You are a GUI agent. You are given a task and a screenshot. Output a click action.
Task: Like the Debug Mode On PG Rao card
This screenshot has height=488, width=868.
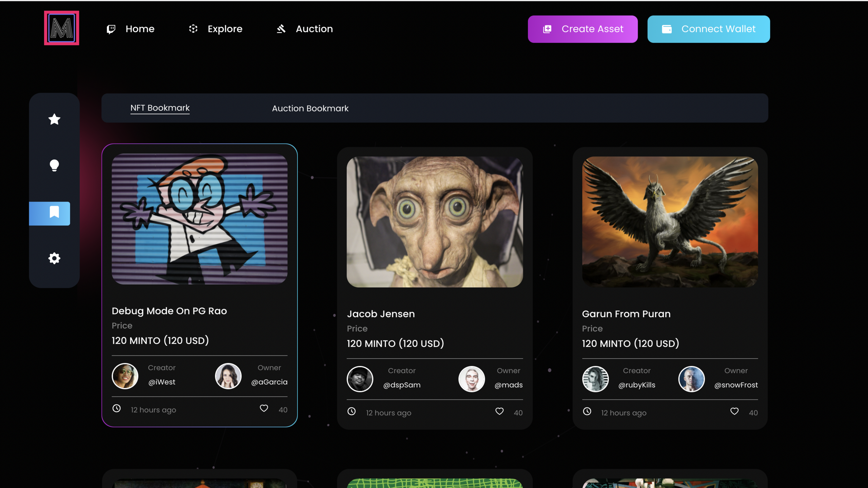coord(264,408)
